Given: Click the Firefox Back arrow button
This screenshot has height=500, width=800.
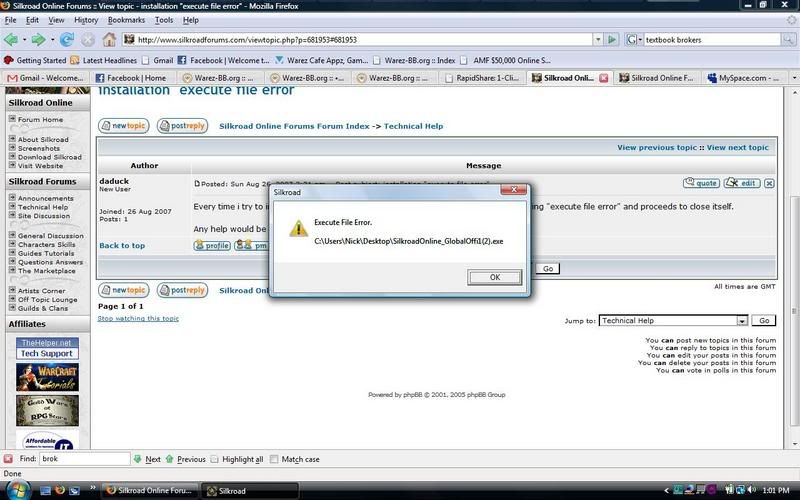Looking at the screenshot, I should pos(11,40).
